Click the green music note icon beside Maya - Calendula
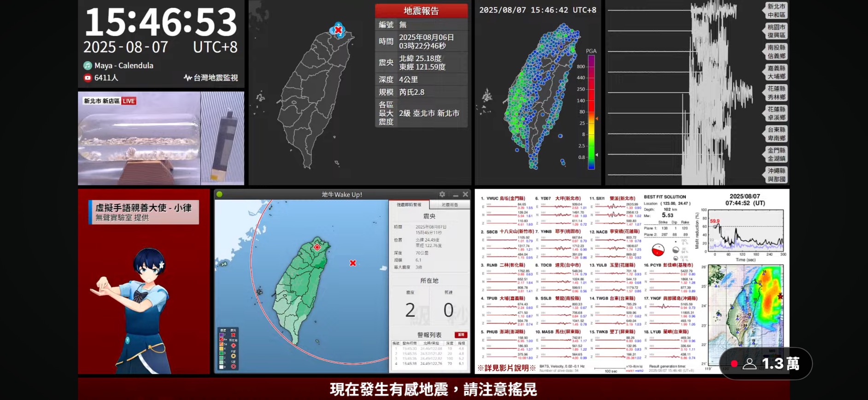This screenshot has width=868, height=400. click(88, 65)
